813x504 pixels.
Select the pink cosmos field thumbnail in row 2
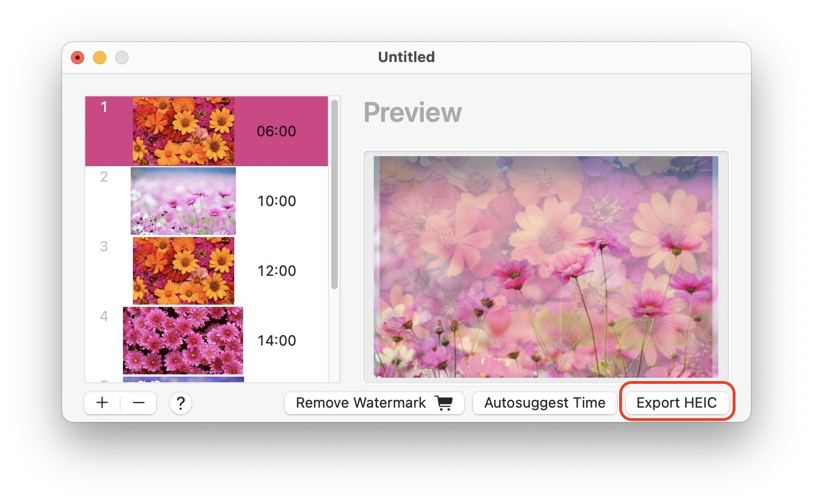[183, 201]
